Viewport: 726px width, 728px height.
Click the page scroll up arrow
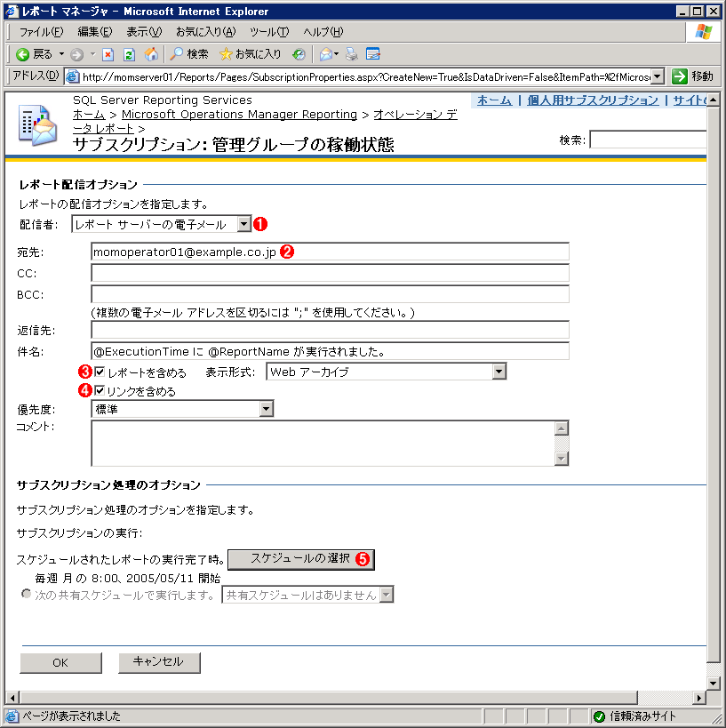pos(713,100)
